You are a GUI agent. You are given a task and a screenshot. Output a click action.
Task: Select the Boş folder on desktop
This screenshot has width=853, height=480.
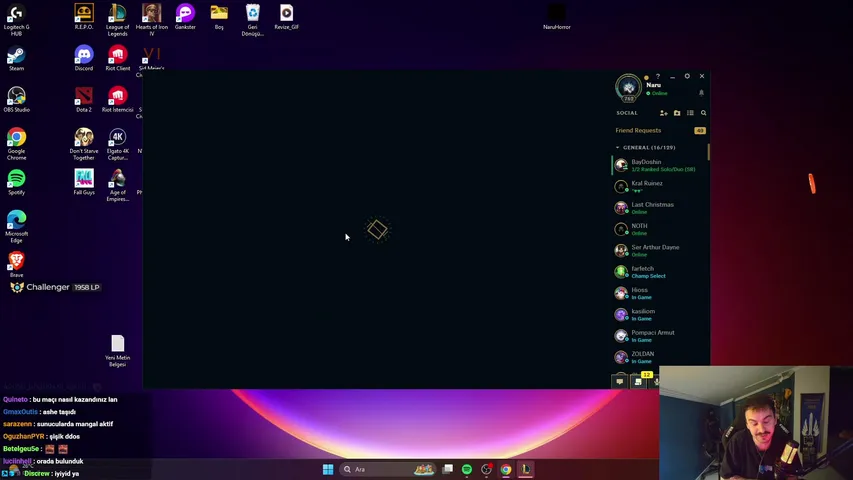(219, 16)
